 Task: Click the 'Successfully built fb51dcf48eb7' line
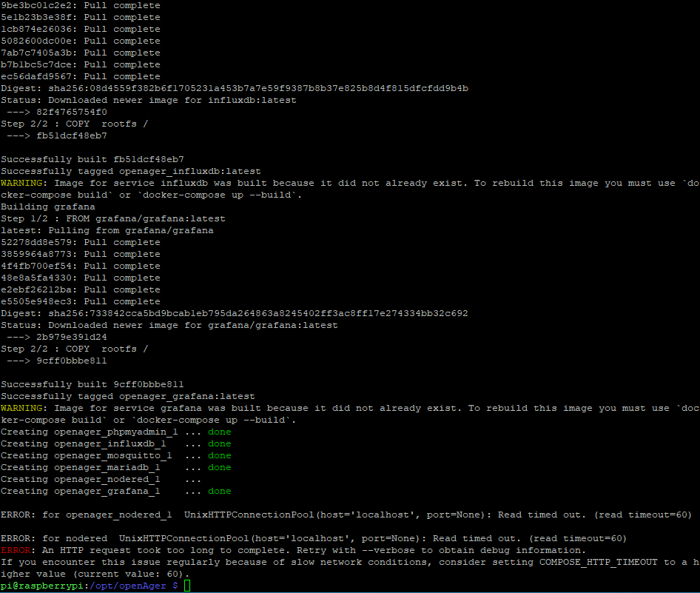(x=92, y=160)
